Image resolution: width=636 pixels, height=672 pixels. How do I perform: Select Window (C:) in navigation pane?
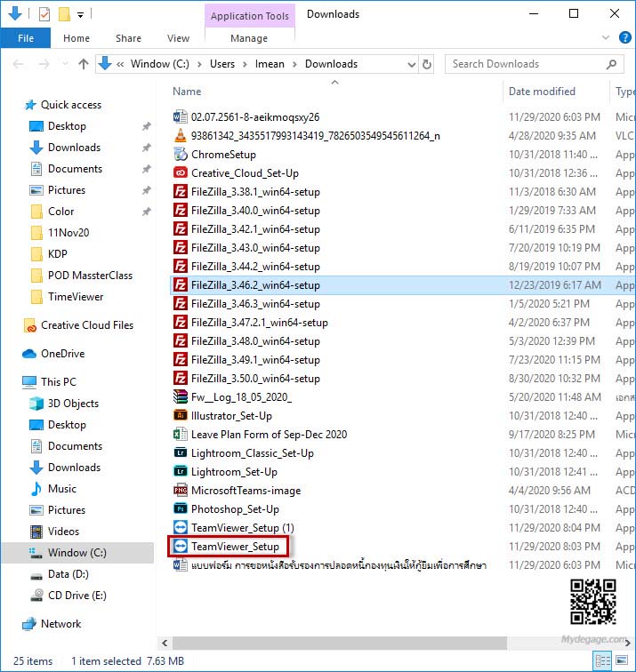77,552
